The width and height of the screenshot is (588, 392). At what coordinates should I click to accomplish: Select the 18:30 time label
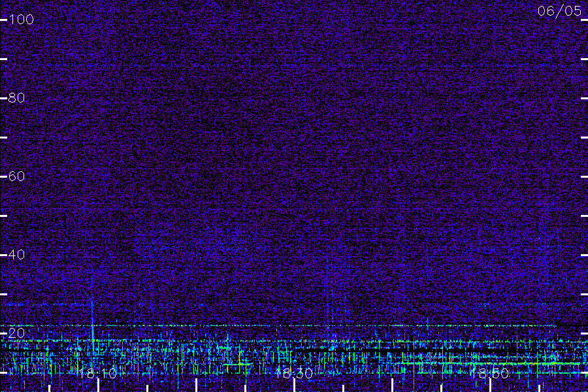point(294,373)
